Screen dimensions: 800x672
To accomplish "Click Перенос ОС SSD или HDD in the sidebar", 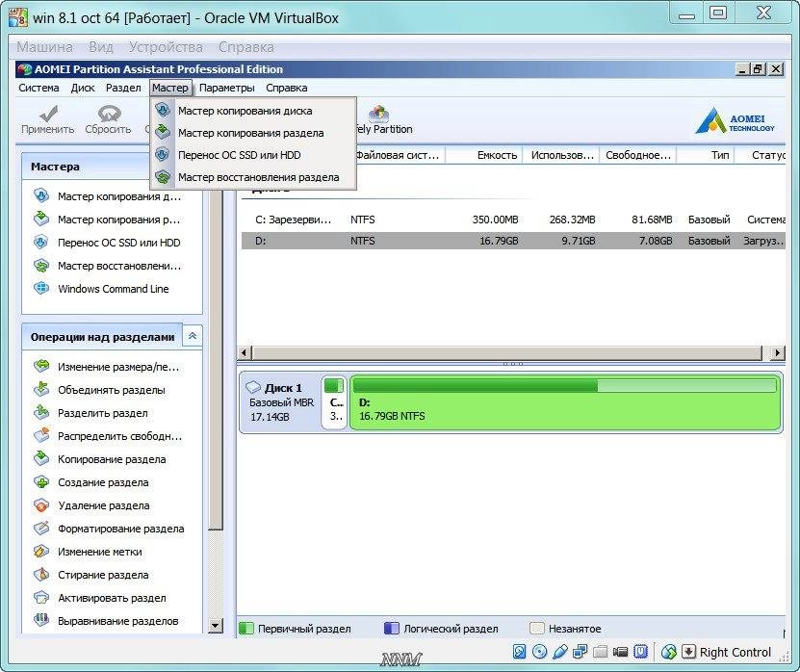I will [118, 243].
